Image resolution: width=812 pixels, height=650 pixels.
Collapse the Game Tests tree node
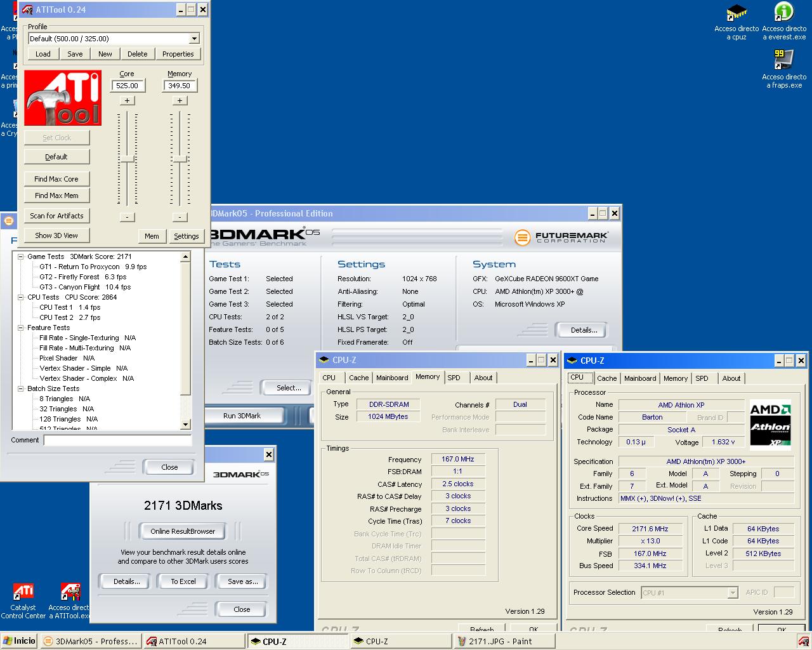20,256
